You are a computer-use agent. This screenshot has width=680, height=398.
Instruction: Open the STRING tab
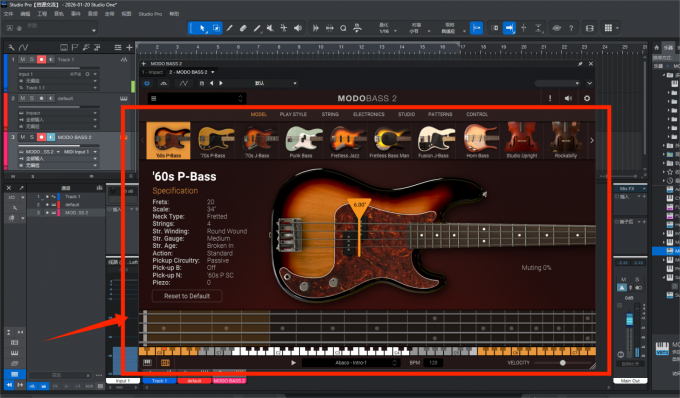click(x=330, y=114)
